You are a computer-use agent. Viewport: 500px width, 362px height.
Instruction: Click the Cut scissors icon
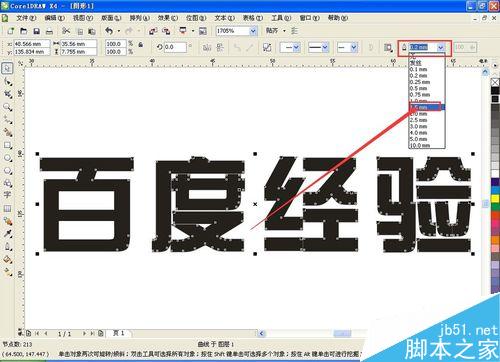click(x=66, y=31)
